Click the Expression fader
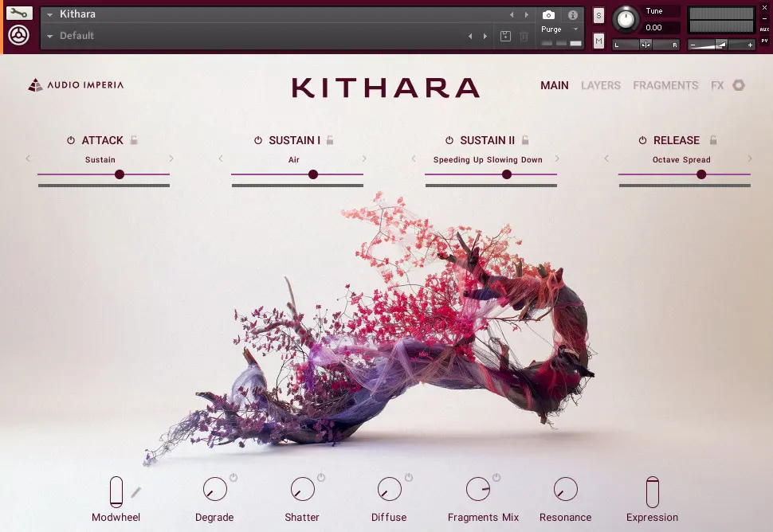Image resolution: width=773 pixels, height=532 pixels. (652, 491)
